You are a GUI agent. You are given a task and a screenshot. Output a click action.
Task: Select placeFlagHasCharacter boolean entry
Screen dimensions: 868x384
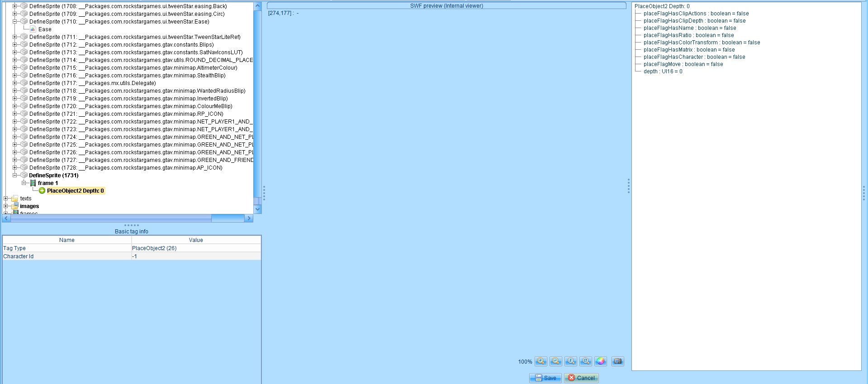(x=694, y=57)
